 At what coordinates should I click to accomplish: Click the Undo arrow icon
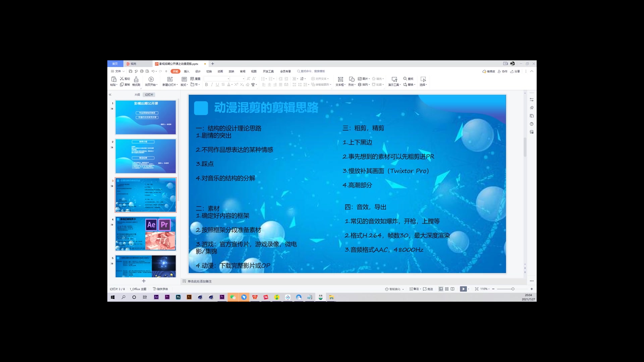[x=153, y=71]
